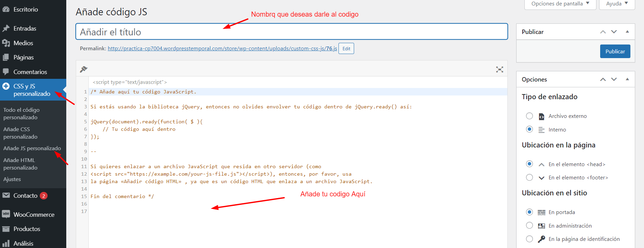Click the Entradas pin icon
Image resolution: width=644 pixels, height=248 pixels.
pos(6,29)
